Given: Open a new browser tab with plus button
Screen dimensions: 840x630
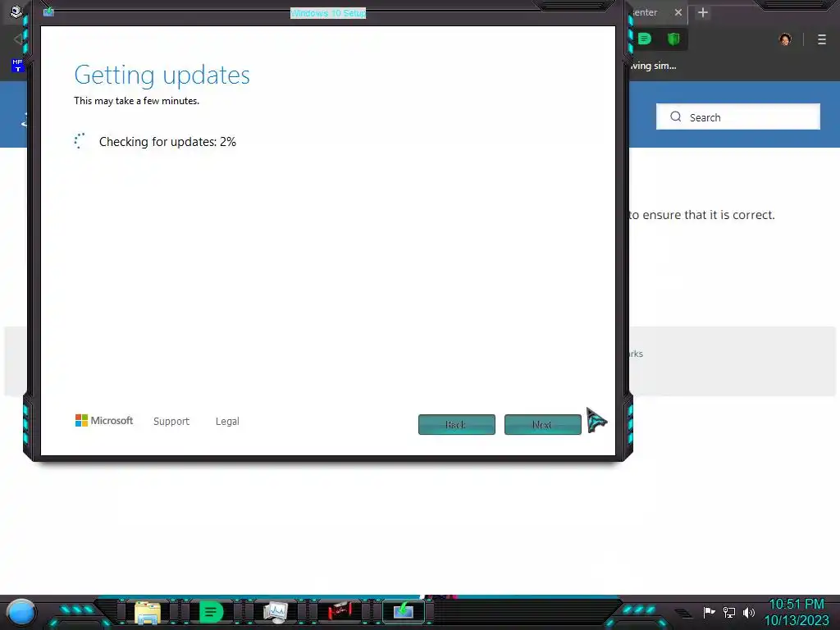Looking at the screenshot, I should tap(703, 12).
